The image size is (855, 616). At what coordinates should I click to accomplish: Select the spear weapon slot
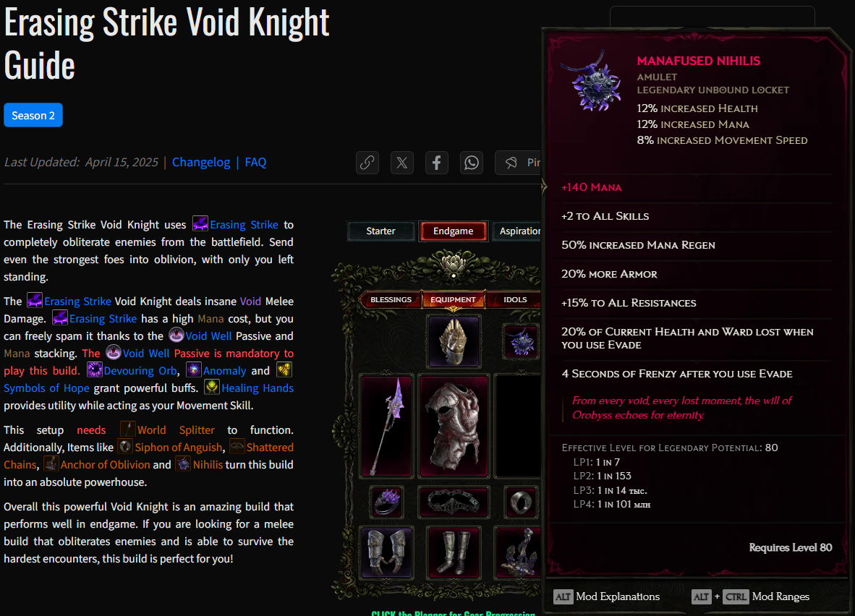tap(386, 426)
